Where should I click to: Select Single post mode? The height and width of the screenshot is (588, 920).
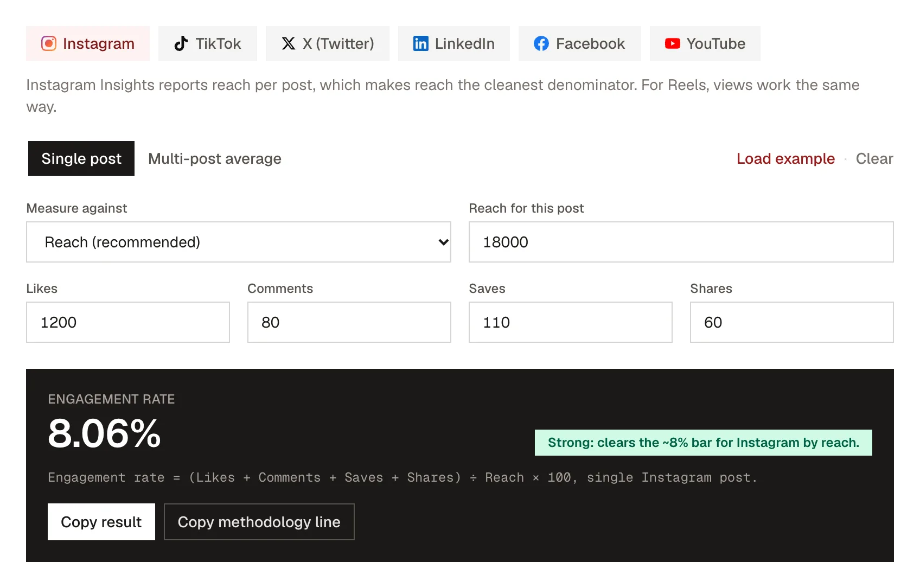tap(81, 158)
